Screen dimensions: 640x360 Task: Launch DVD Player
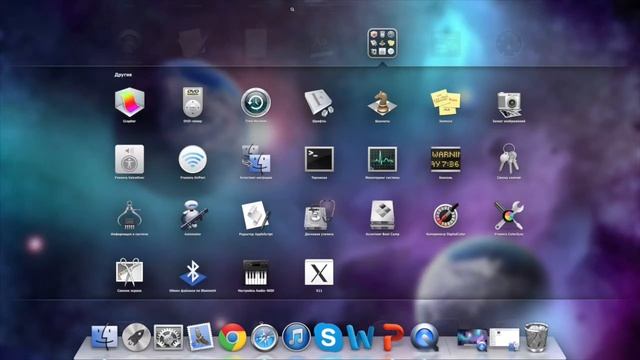193,102
